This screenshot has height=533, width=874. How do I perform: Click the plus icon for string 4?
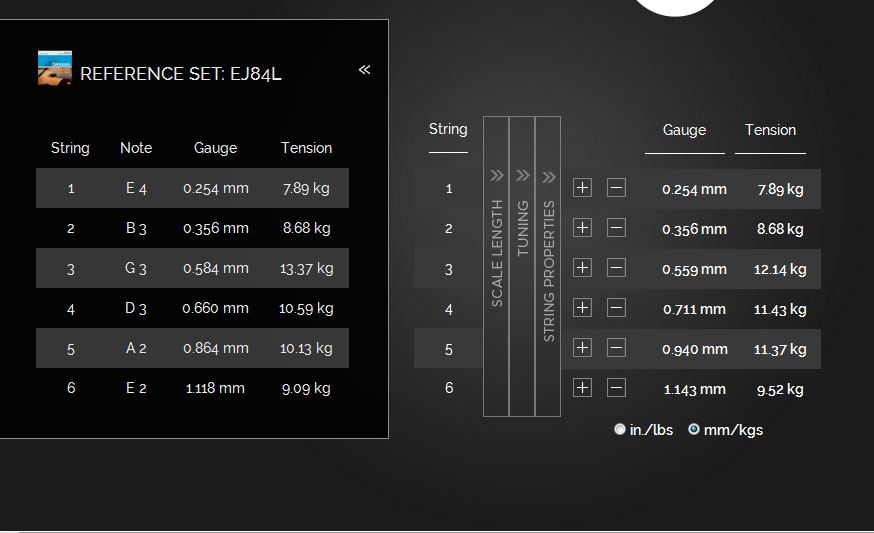(x=582, y=308)
